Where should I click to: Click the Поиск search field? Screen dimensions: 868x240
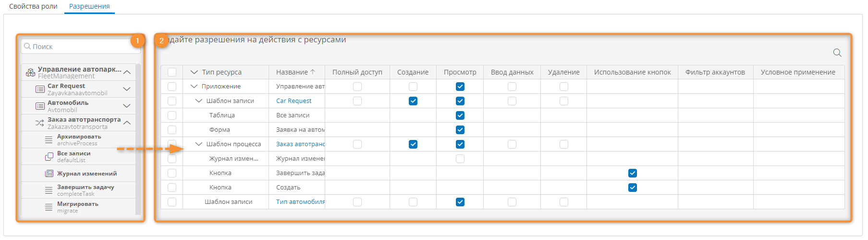pyautogui.click(x=81, y=47)
